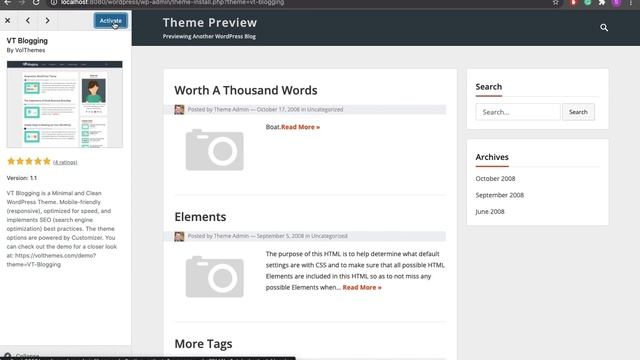Viewport: 640px width, 360px height.
Task: Open June 2008 archive
Action: click(490, 211)
